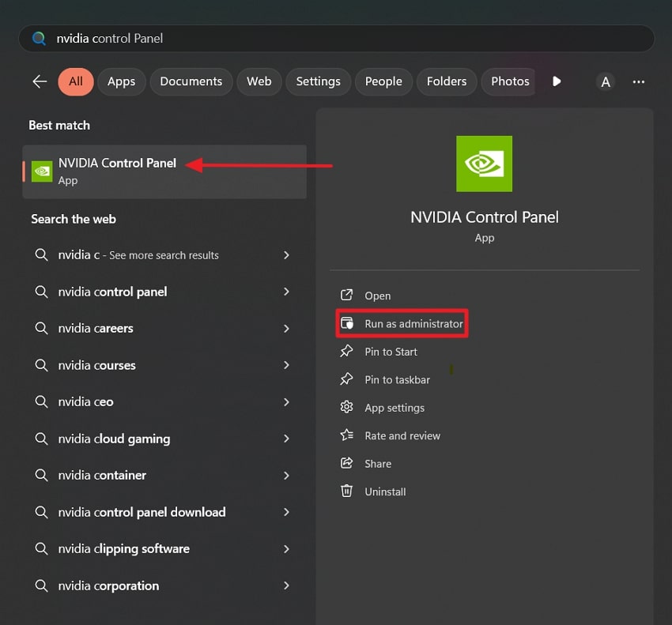Click magnifier icon beside 'nvidia corporation'

pyautogui.click(x=41, y=585)
